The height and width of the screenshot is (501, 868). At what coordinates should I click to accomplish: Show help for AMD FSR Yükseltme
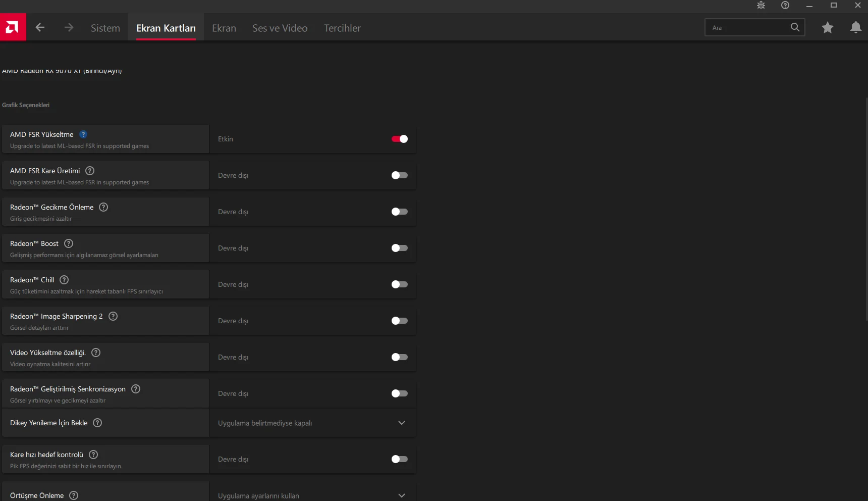(x=83, y=134)
